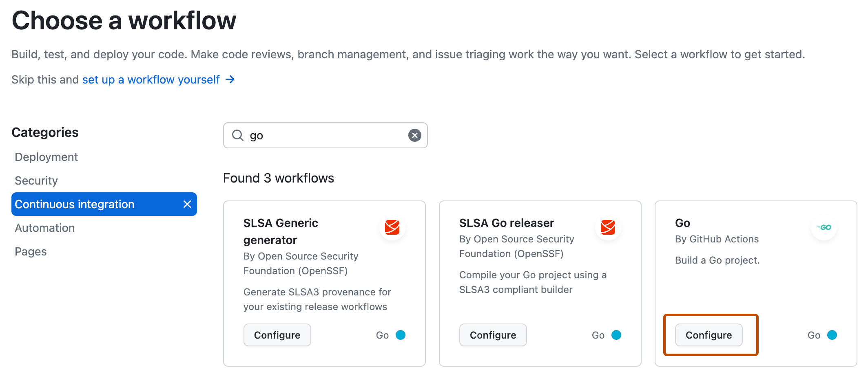Remove the Continuous integration filter
The width and height of the screenshot is (868, 383).
(x=187, y=204)
